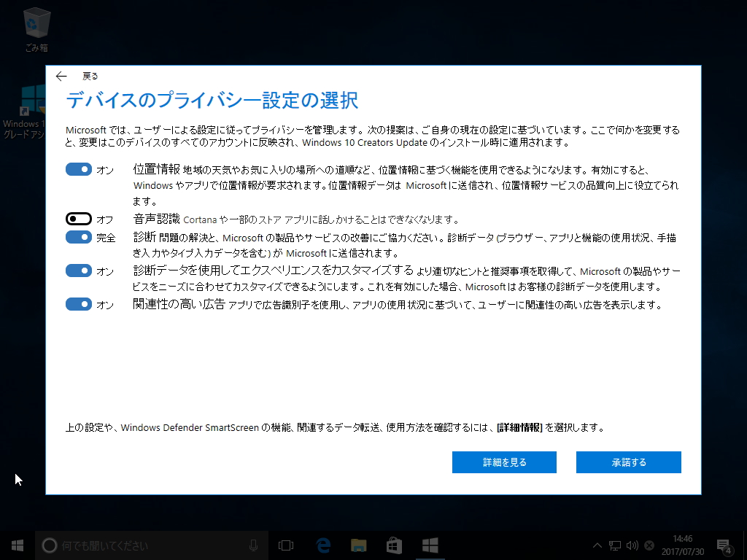The width and height of the screenshot is (747, 560).
Task: Toggle the diagnostic data customization switch
Action: point(79,271)
